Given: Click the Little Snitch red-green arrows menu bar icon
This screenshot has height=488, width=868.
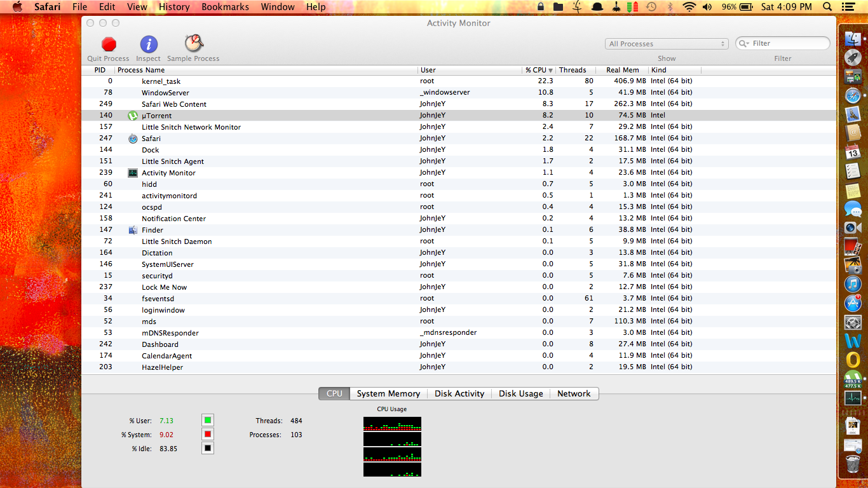Looking at the screenshot, I should click(632, 7).
